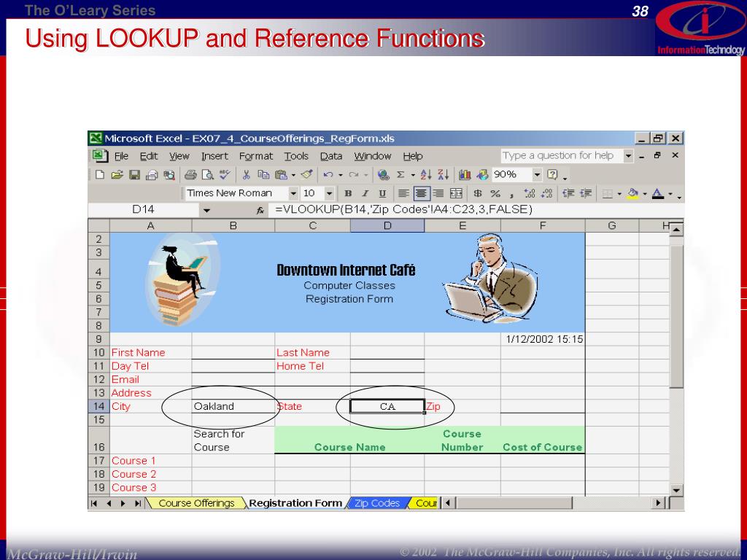Screen dimensions: 747x560
Task: Toggle Italic formatting
Action: click(x=365, y=193)
